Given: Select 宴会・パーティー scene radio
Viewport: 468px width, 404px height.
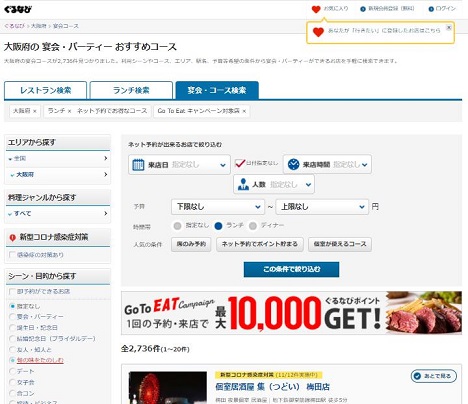Looking at the screenshot, I should [x=12, y=317].
